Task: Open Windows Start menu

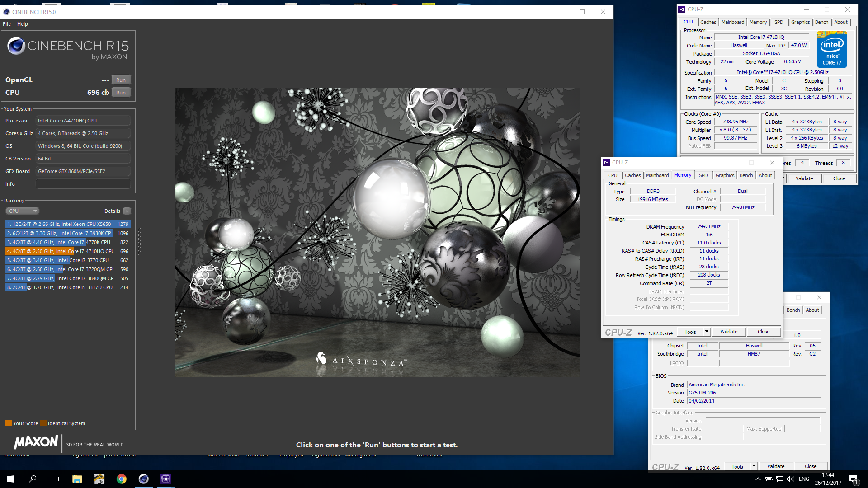Action: click(x=11, y=479)
